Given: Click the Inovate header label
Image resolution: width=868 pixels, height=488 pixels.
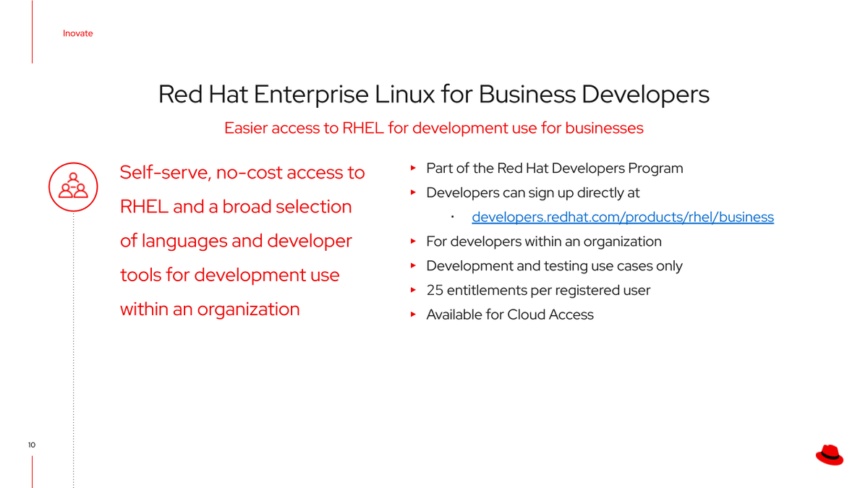Looking at the screenshot, I should coord(77,33).
